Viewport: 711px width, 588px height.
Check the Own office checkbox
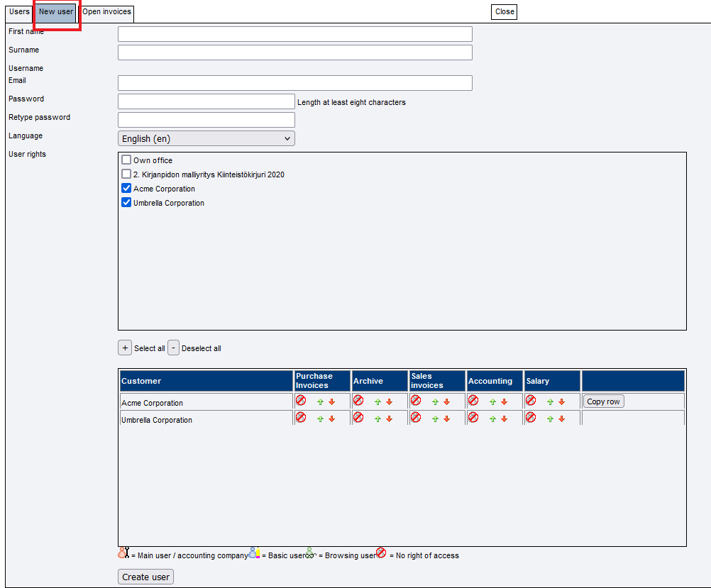[x=126, y=160]
